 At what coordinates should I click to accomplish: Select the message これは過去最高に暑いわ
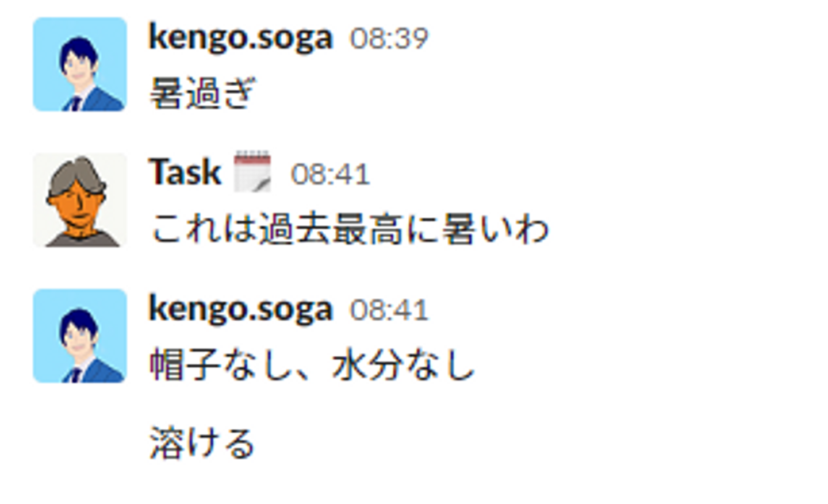click(350, 229)
